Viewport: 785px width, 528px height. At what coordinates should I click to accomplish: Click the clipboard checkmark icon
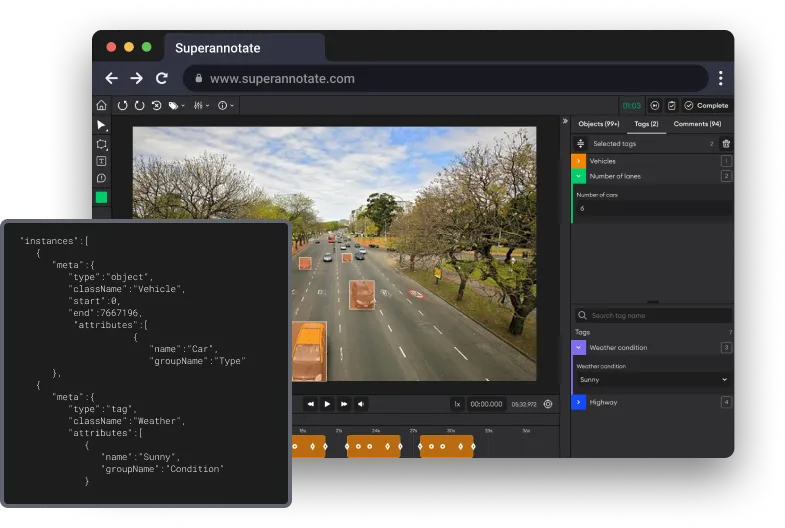671,106
